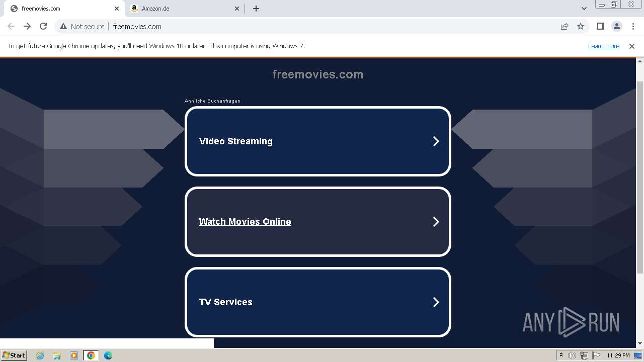644x362 pixels.
Task: Close the freemovies.com tab
Action: click(116, 9)
